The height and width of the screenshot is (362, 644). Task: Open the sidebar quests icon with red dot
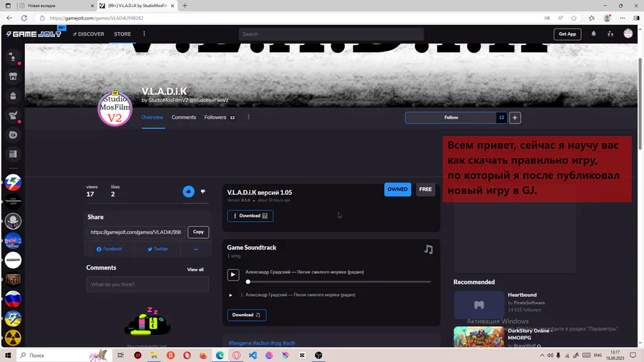tap(13, 115)
